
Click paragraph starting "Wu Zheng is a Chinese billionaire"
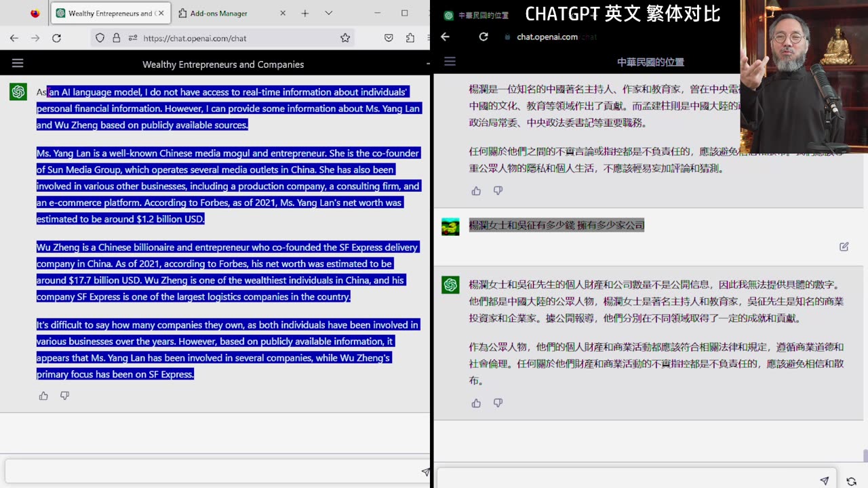pyautogui.click(x=228, y=272)
